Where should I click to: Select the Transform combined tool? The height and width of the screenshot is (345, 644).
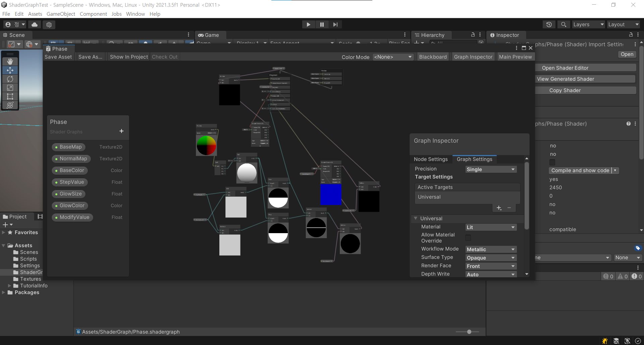click(x=10, y=105)
